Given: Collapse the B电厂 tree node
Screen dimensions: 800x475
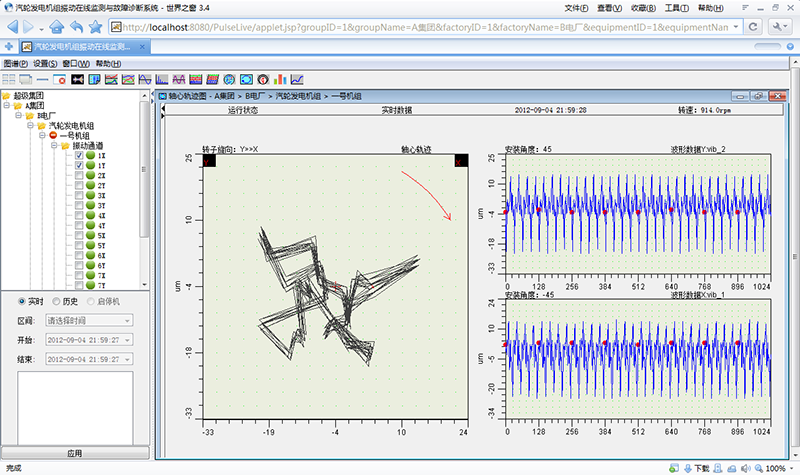Looking at the screenshot, I should pyautogui.click(x=18, y=116).
